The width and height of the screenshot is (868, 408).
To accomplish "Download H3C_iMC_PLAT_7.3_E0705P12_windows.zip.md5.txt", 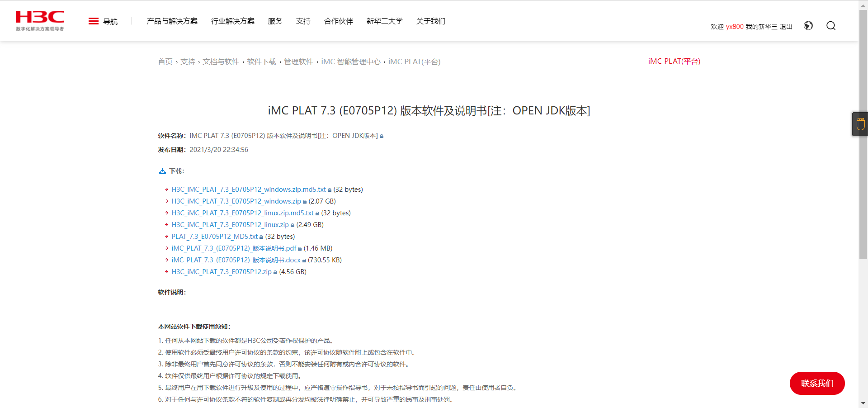I will [249, 190].
